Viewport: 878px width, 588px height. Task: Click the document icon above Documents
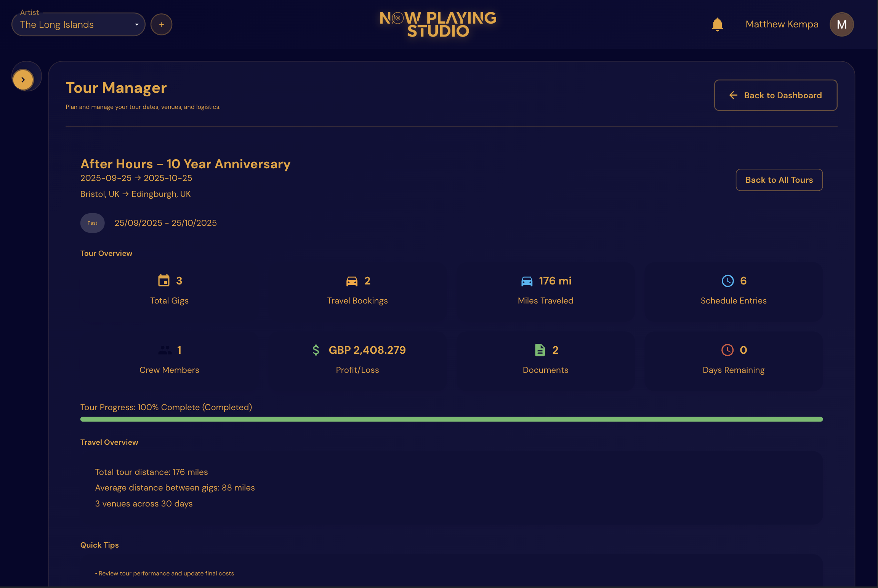540,350
